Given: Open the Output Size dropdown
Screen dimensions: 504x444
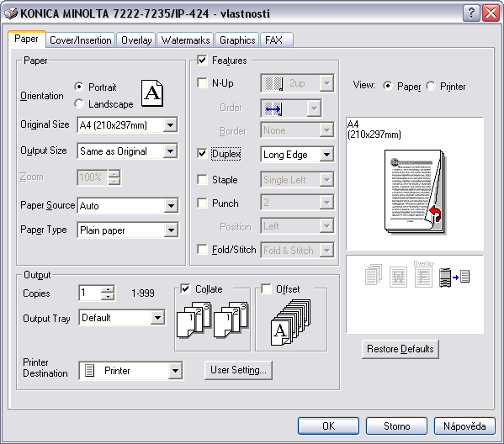Looking at the screenshot, I should coord(170,151).
